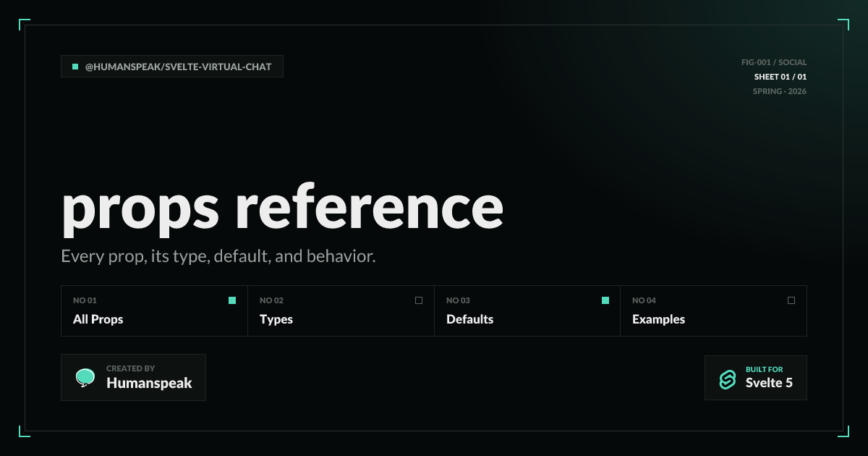The image size is (868, 456).
Task: Click subtitle "Every prop, its type, default, and behavior."
Action: (218, 257)
